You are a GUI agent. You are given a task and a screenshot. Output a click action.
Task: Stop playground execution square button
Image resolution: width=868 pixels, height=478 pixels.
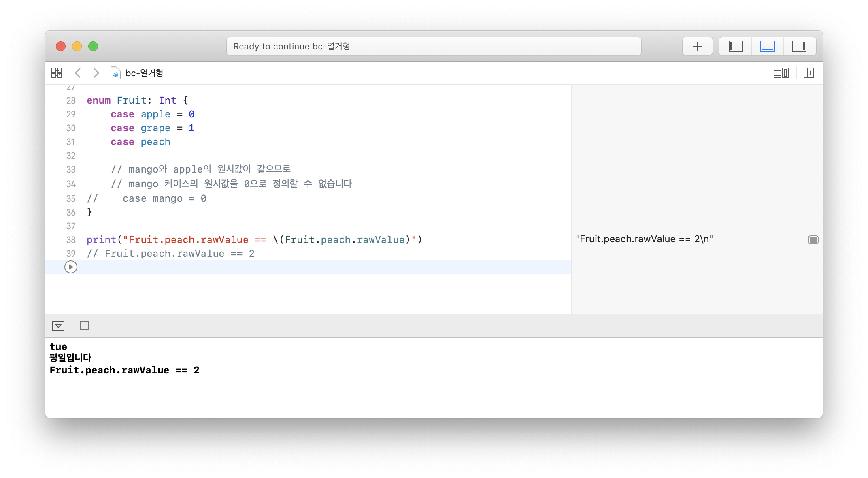[x=84, y=326]
